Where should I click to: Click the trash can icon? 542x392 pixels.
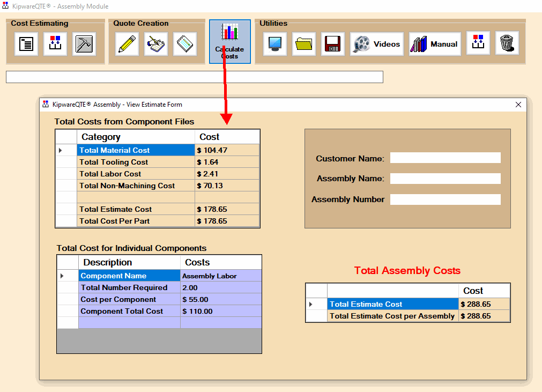(507, 43)
